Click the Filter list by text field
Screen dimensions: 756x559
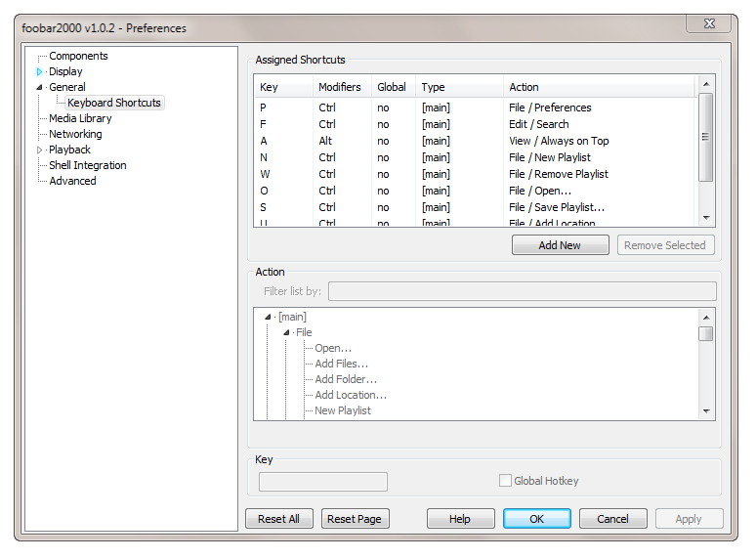click(522, 291)
